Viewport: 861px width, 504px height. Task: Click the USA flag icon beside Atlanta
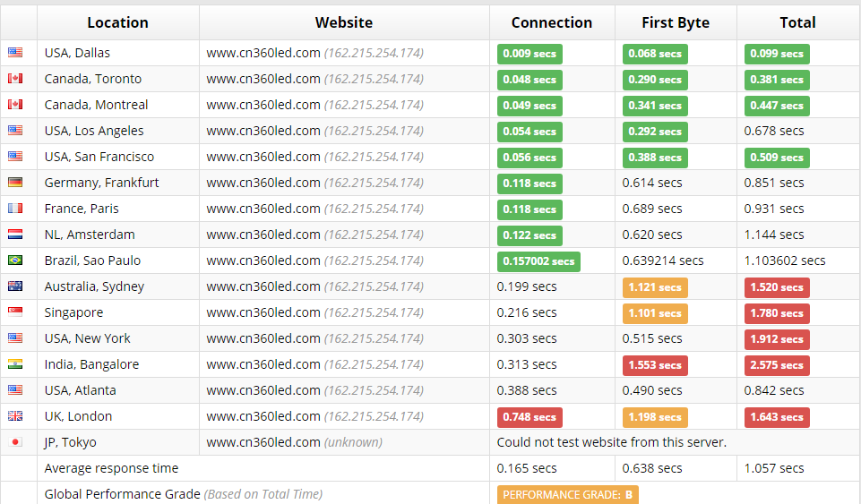pyautogui.click(x=15, y=390)
